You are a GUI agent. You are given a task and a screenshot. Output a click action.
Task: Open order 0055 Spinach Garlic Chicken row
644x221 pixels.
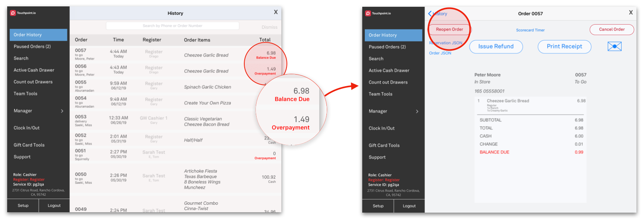(175, 87)
